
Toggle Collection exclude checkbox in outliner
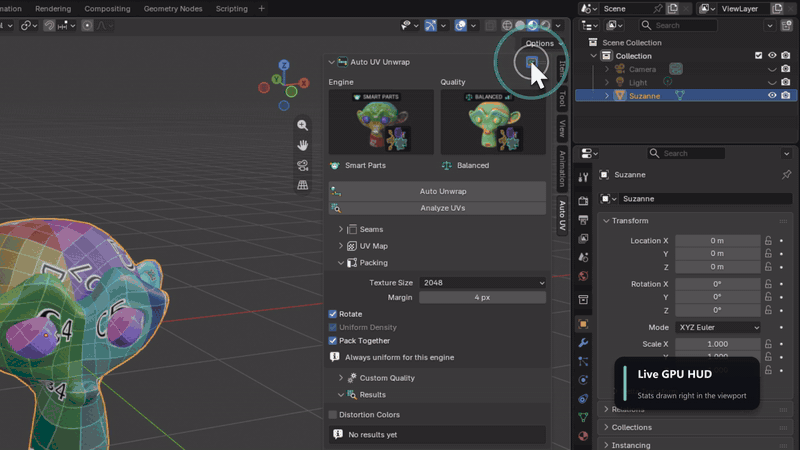(759, 56)
